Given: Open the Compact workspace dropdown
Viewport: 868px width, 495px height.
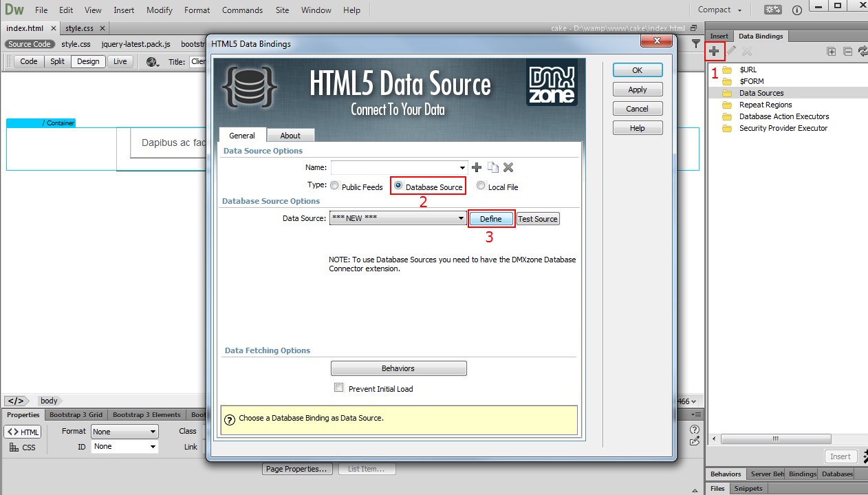Looking at the screenshot, I should click(x=720, y=10).
